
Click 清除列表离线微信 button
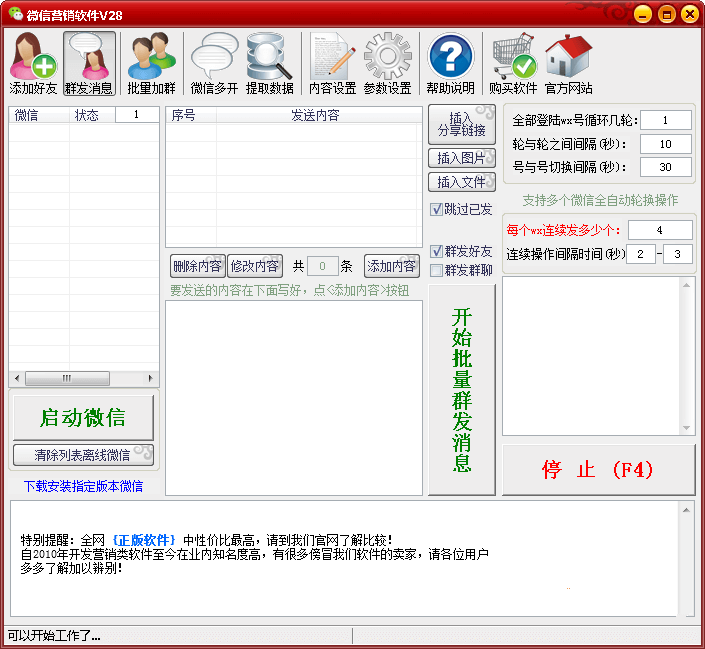pos(83,455)
